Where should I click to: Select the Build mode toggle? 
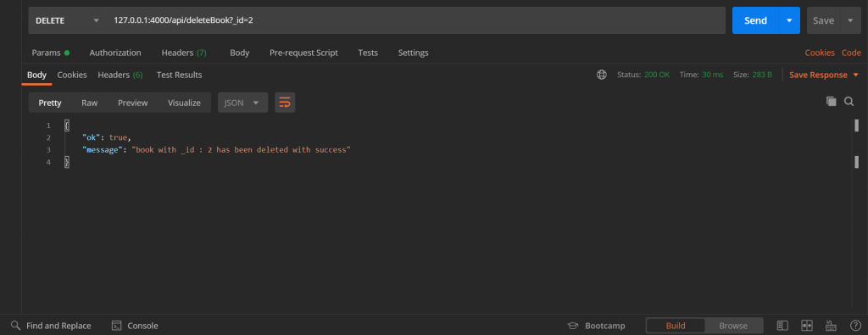pyautogui.click(x=676, y=326)
